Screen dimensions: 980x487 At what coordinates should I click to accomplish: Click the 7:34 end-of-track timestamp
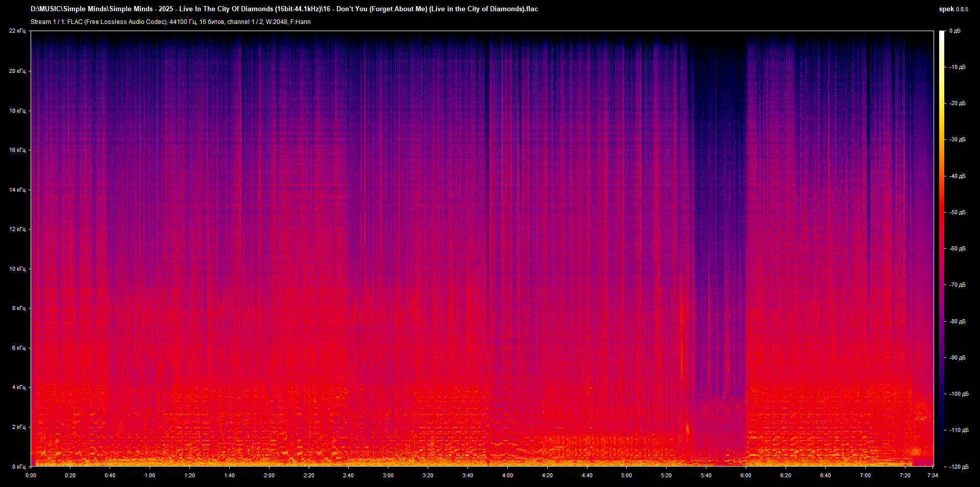click(x=932, y=475)
